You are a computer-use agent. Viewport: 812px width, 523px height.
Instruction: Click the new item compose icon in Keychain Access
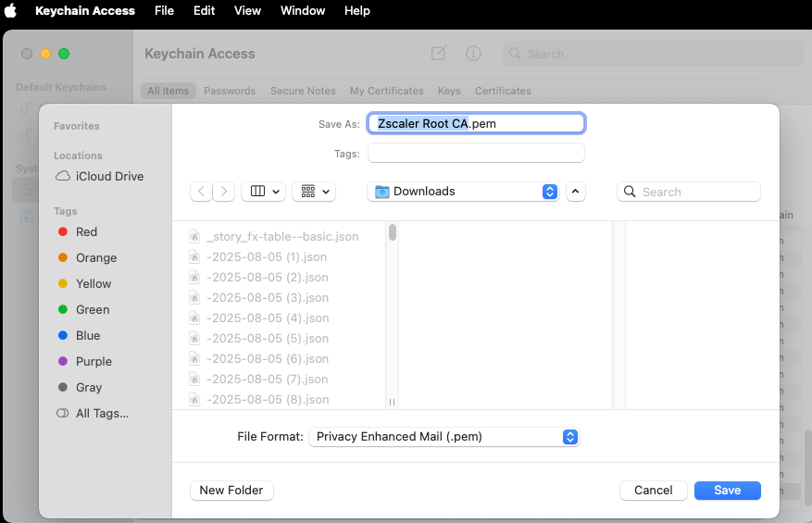[439, 54]
